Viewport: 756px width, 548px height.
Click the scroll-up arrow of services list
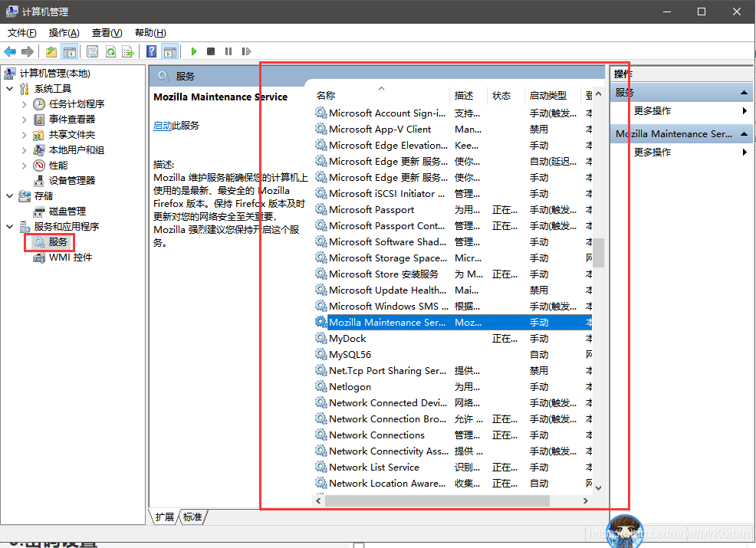tap(598, 94)
